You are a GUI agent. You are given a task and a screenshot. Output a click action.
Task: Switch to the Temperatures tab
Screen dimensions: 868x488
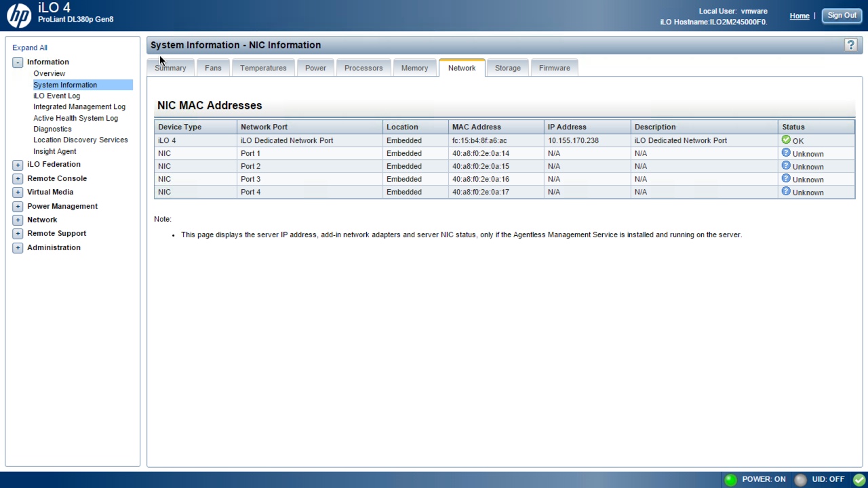tap(263, 68)
